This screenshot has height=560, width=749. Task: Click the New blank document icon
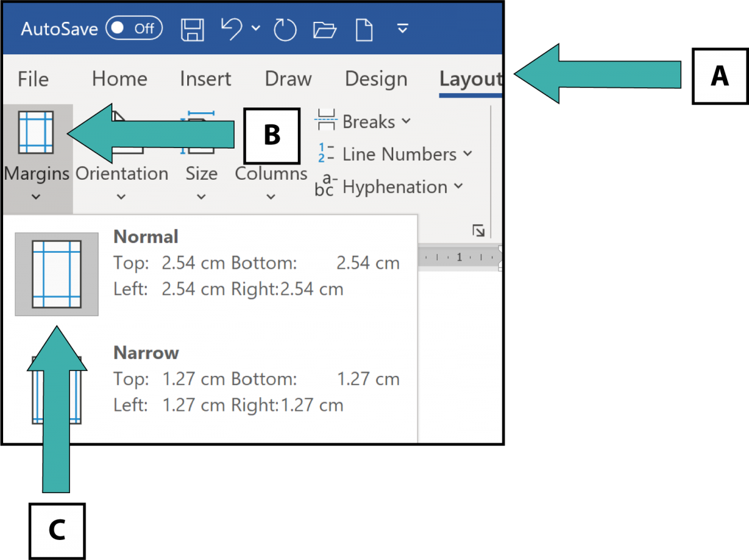pos(363,29)
